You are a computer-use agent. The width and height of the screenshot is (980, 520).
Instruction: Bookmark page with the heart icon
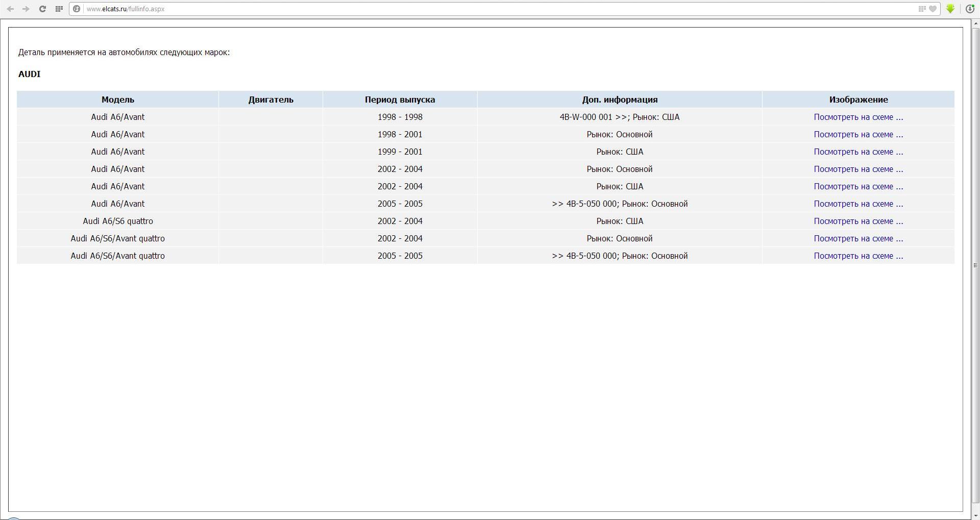click(933, 9)
